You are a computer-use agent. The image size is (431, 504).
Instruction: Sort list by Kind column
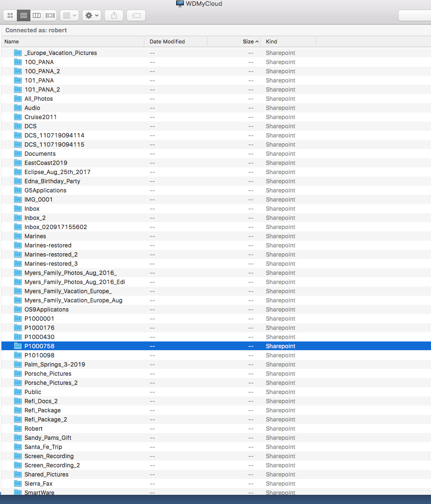[289, 41]
